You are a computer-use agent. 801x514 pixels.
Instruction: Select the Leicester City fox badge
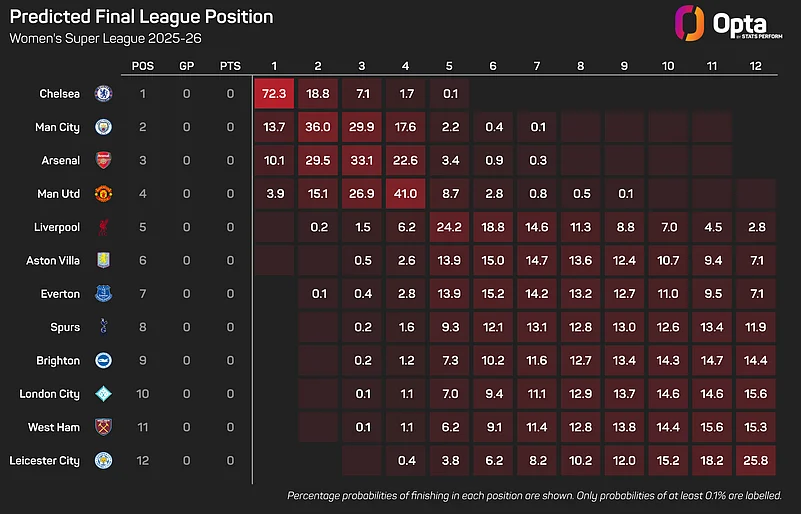(104, 460)
